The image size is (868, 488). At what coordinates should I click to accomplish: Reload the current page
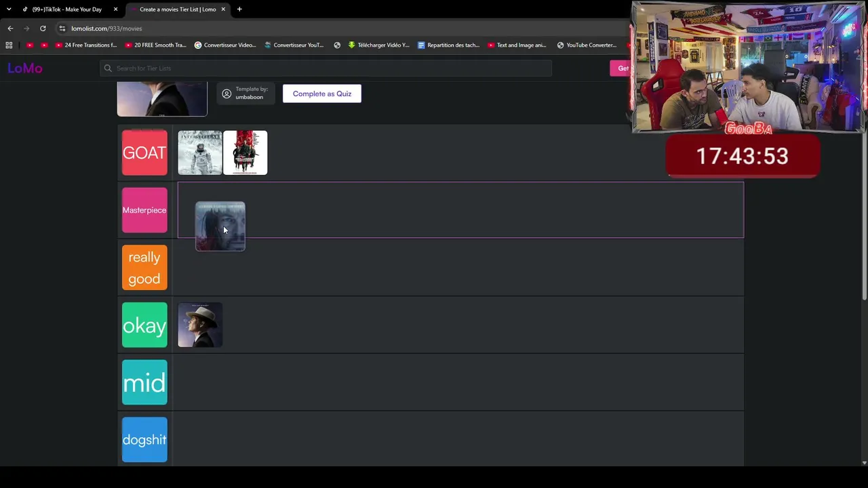pyautogui.click(x=43, y=28)
